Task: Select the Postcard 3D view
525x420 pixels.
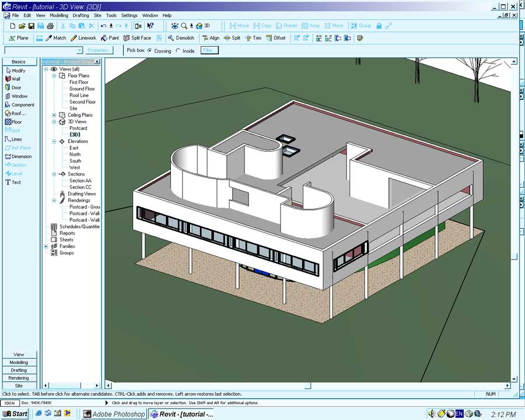Action: point(78,128)
